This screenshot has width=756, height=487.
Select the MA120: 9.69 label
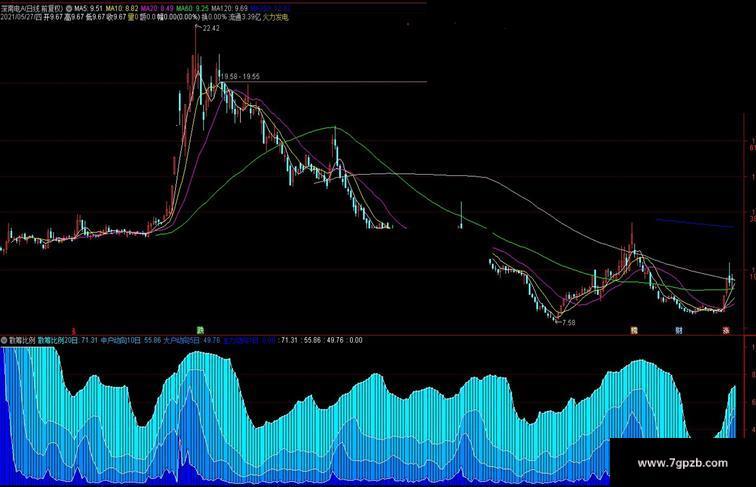pos(230,9)
